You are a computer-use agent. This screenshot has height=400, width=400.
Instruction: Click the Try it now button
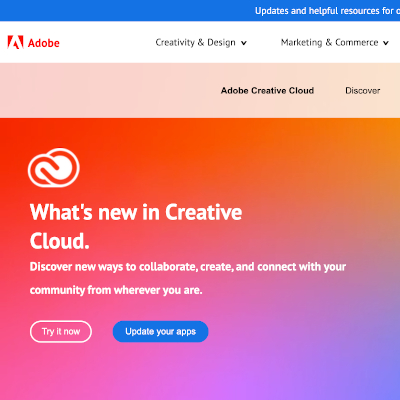pyautogui.click(x=61, y=332)
